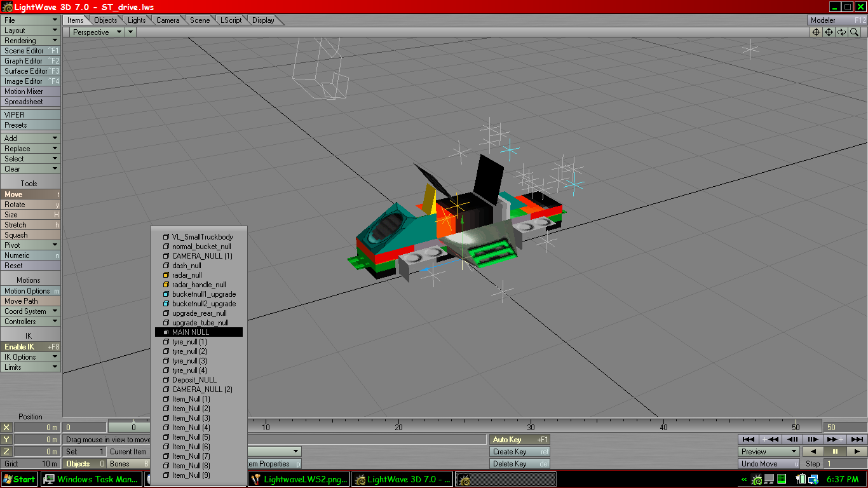Image resolution: width=868 pixels, height=488 pixels.
Task: Click the timeline frame slider handle
Action: [133, 427]
